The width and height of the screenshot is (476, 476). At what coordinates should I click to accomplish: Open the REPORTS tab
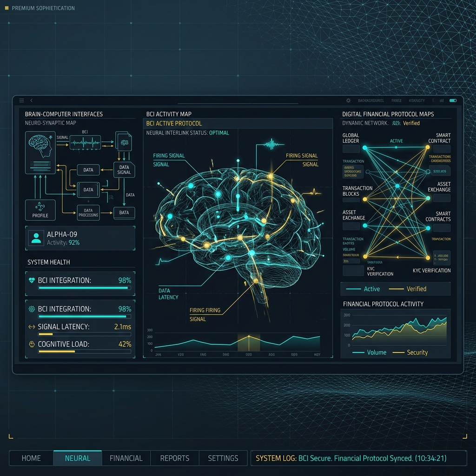point(175,458)
